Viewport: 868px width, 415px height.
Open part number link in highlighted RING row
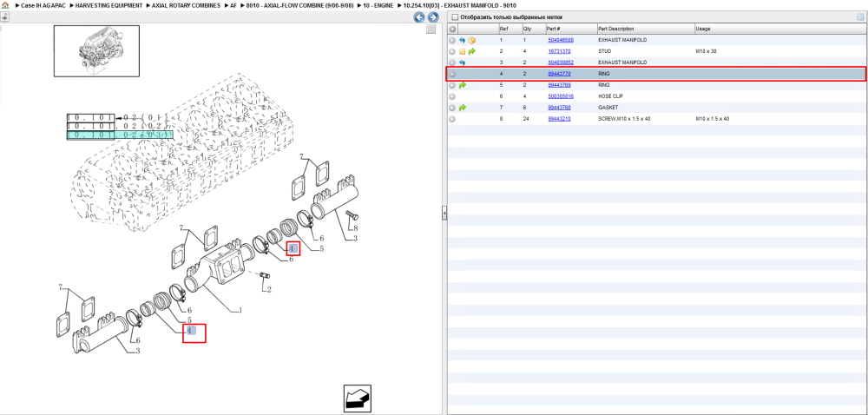[559, 74]
